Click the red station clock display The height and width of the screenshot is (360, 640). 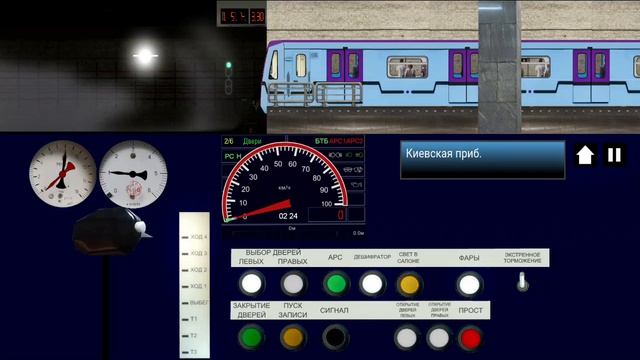coord(242,16)
